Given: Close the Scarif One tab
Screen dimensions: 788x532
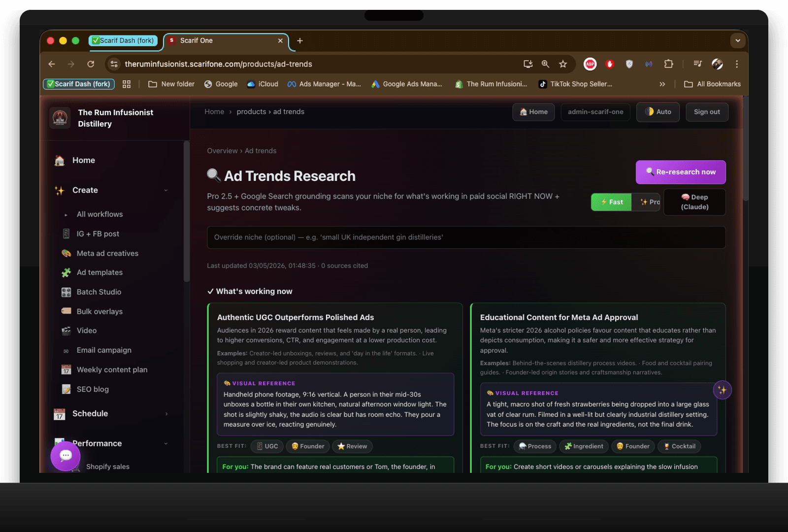Looking at the screenshot, I should coord(280,41).
